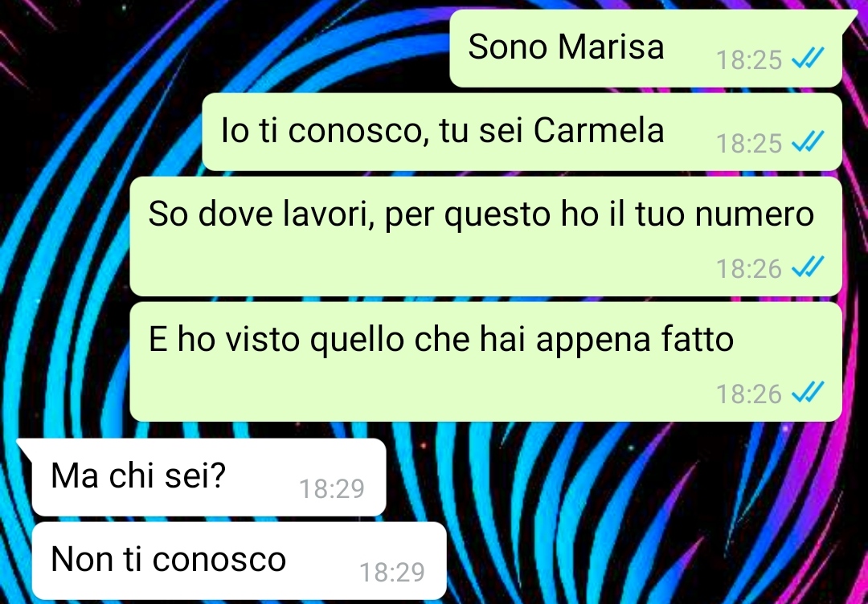The image size is (868, 604).
Task: Tap the 18:29 timestamp beside 'Ma chi sei?'
Action: coord(332,489)
